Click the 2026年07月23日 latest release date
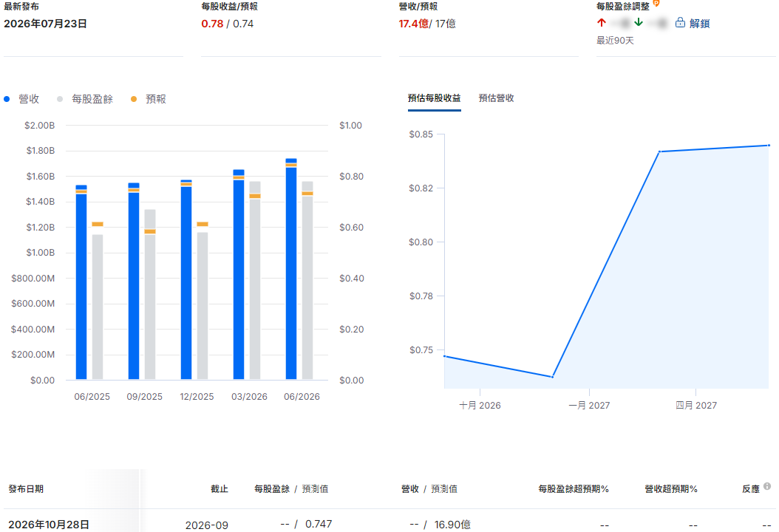This screenshot has width=779, height=532. (x=45, y=24)
